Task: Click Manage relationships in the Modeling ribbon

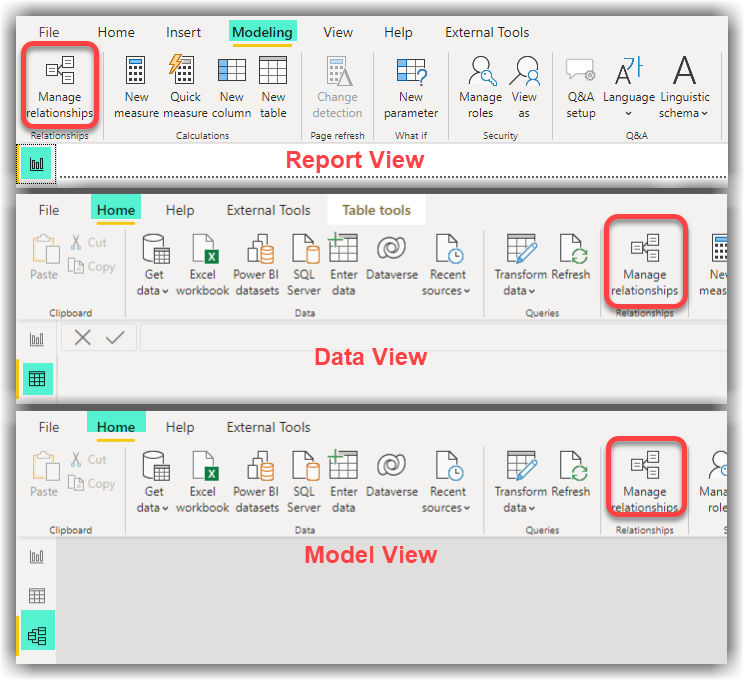Action: [60, 87]
